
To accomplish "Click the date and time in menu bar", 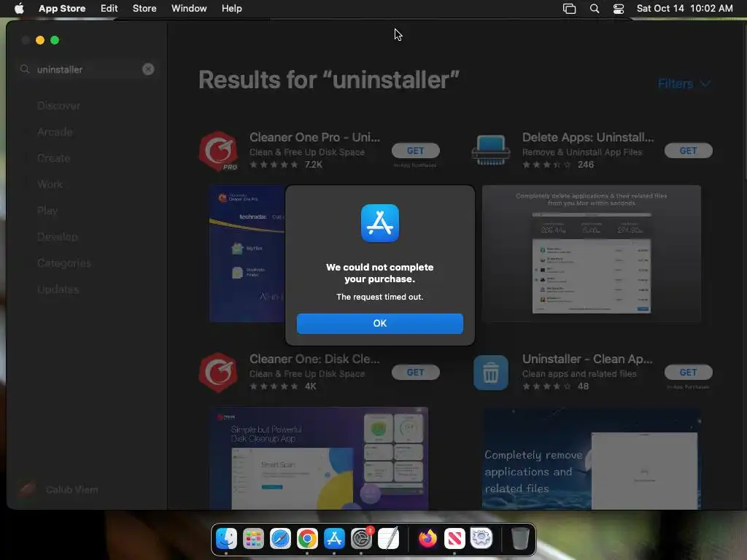I will 684,9.
